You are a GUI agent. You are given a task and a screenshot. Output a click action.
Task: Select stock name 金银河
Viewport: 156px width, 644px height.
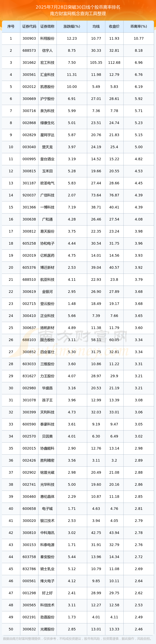point(47,292)
